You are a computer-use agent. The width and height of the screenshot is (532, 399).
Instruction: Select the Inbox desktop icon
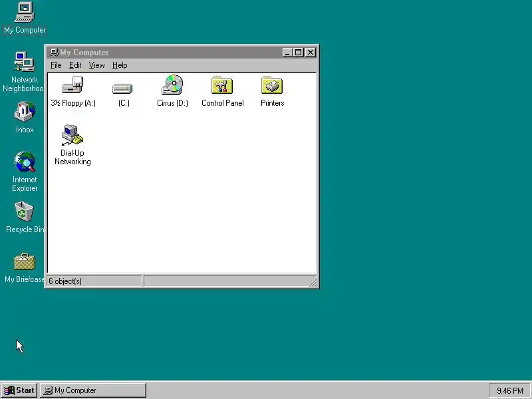(25, 112)
